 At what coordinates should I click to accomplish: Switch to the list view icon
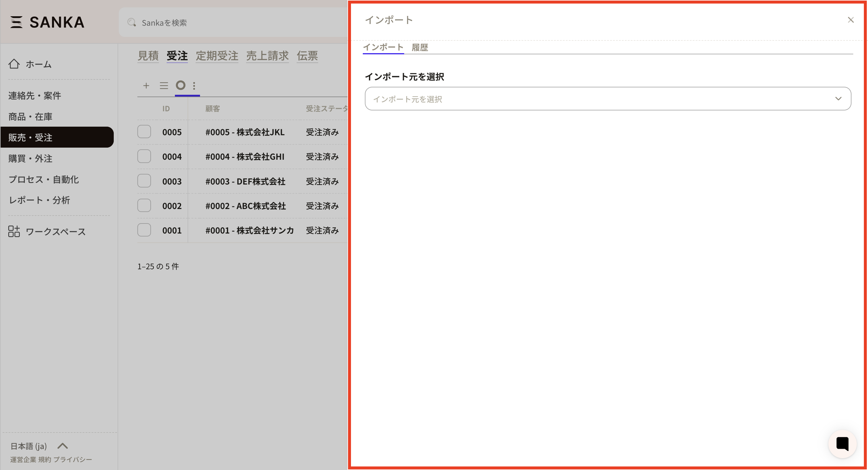(x=164, y=86)
